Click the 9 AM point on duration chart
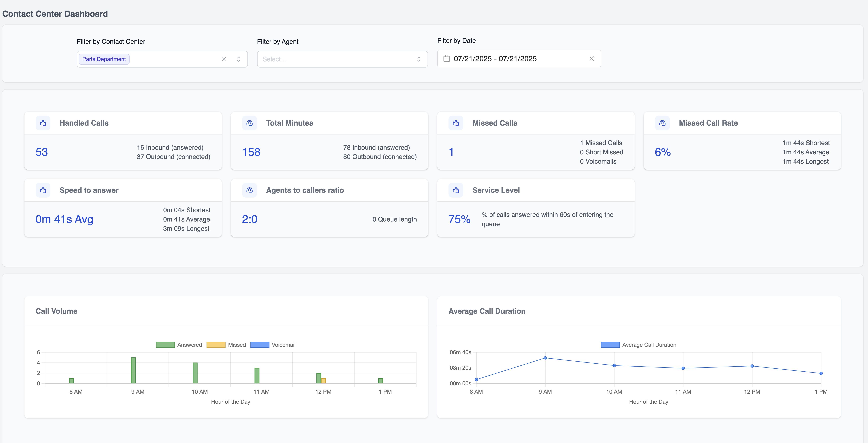Viewport: 868px width, 443px height. [545, 358]
